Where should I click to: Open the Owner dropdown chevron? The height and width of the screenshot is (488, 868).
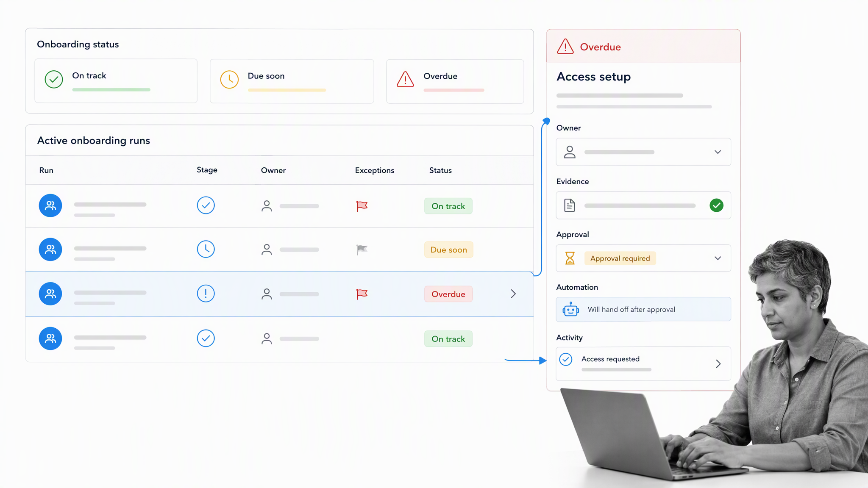click(x=718, y=152)
